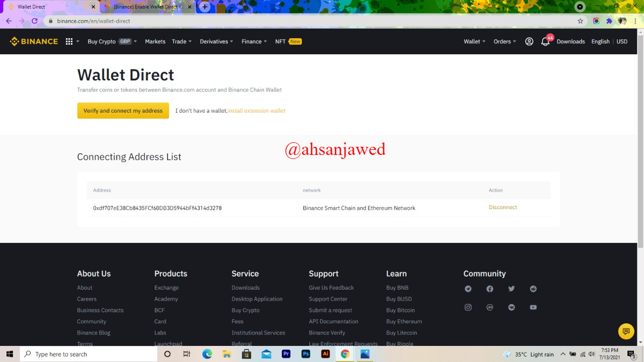Click the Binance logo
644x362 pixels.
[x=34, y=41]
